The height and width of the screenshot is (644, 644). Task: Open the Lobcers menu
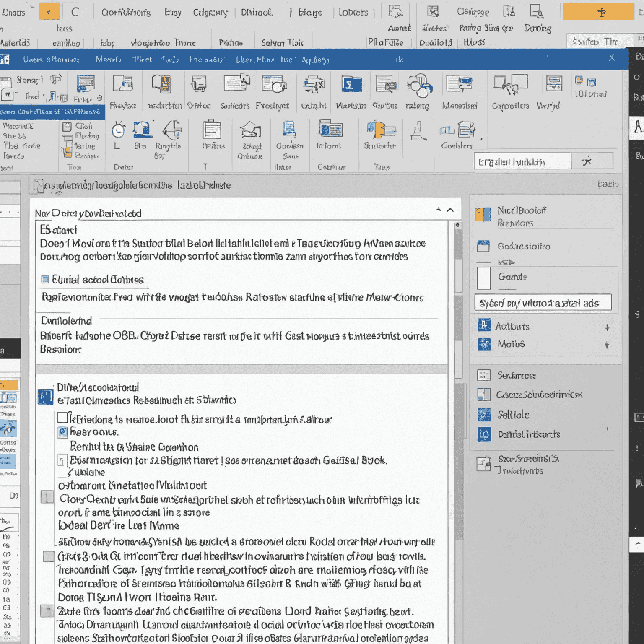pos(353,12)
